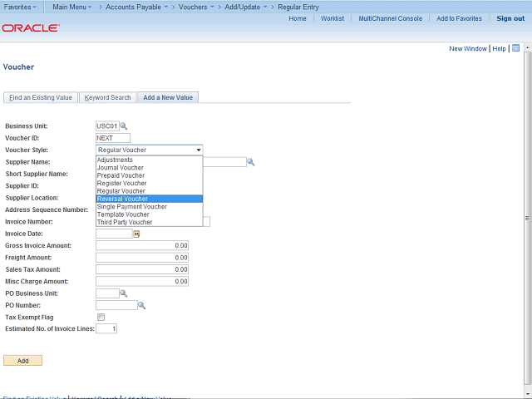Open the Worklist link
Screen dimensions: 532x399
pyautogui.click(x=332, y=18)
